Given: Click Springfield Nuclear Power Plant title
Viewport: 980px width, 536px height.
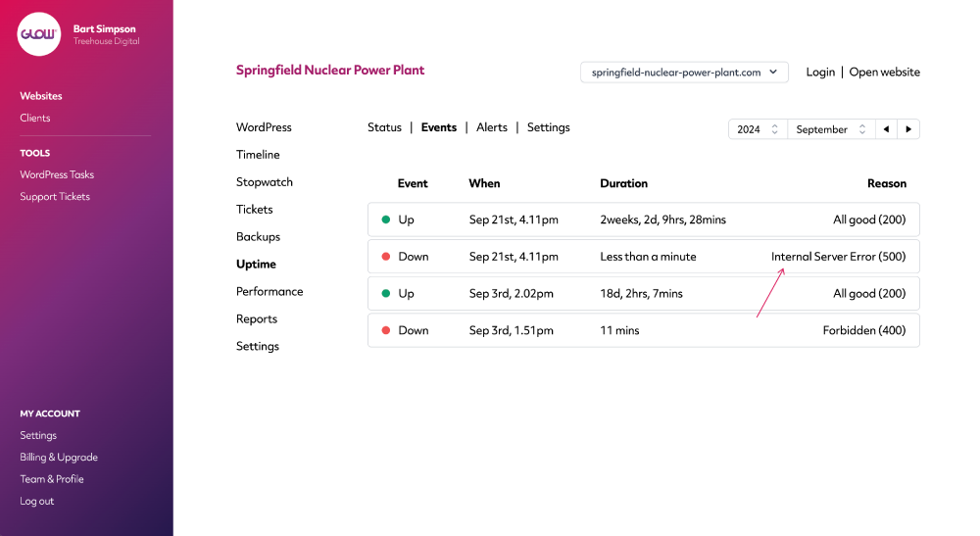Looking at the screenshot, I should (x=330, y=70).
